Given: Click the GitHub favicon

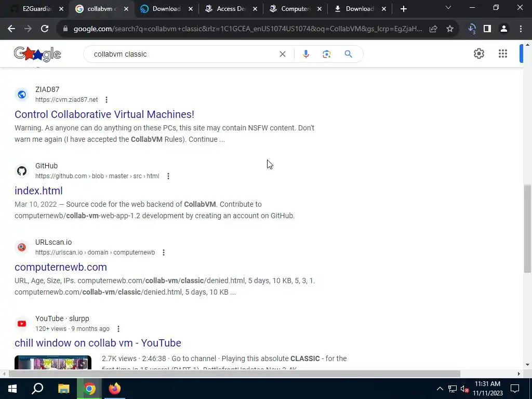Looking at the screenshot, I should coord(22,171).
